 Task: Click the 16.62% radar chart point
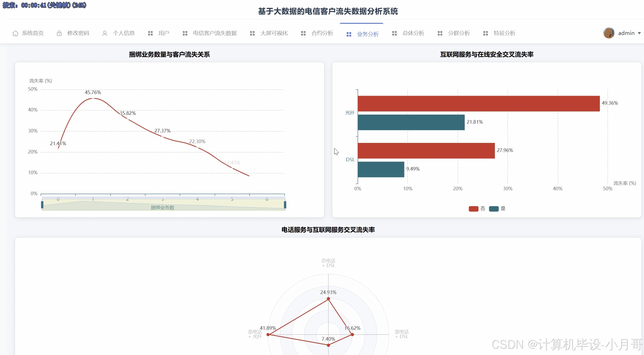click(352, 335)
